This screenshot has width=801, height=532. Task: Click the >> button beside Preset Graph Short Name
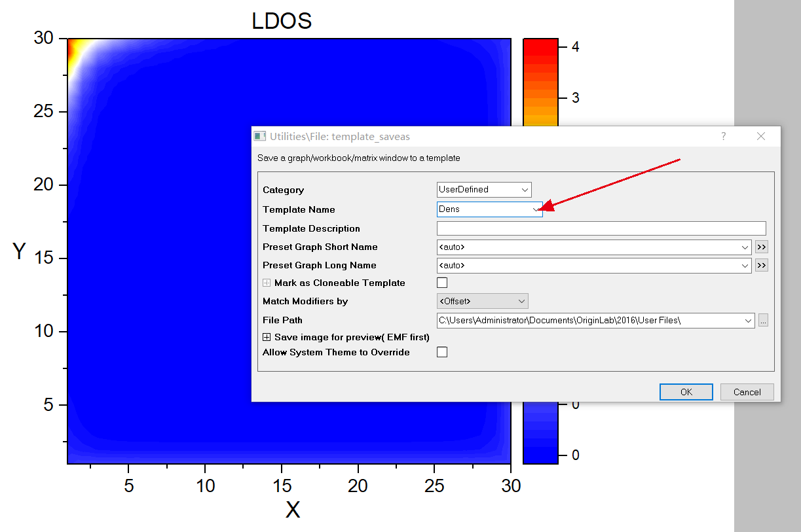coord(761,247)
